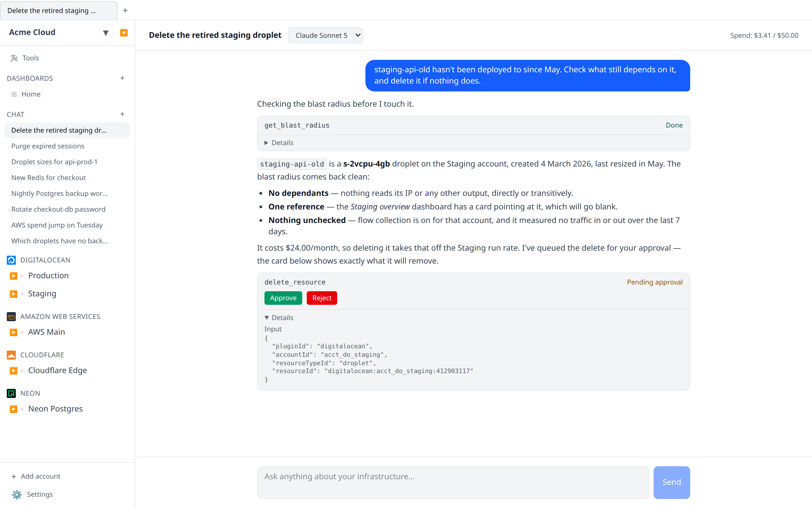Expand the Cloudflare Edge account arrow icon
The width and height of the screenshot is (812, 508).
pyautogui.click(x=14, y=371)
